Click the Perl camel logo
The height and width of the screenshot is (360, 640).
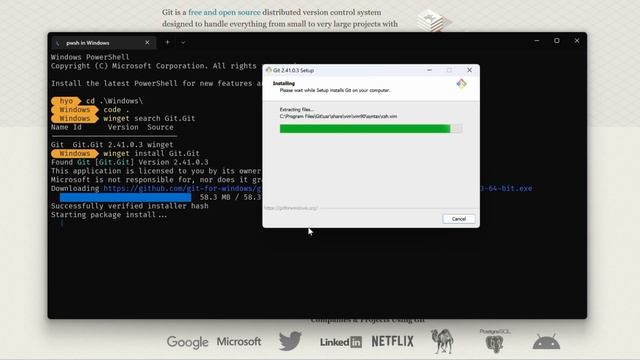(442, 341)
